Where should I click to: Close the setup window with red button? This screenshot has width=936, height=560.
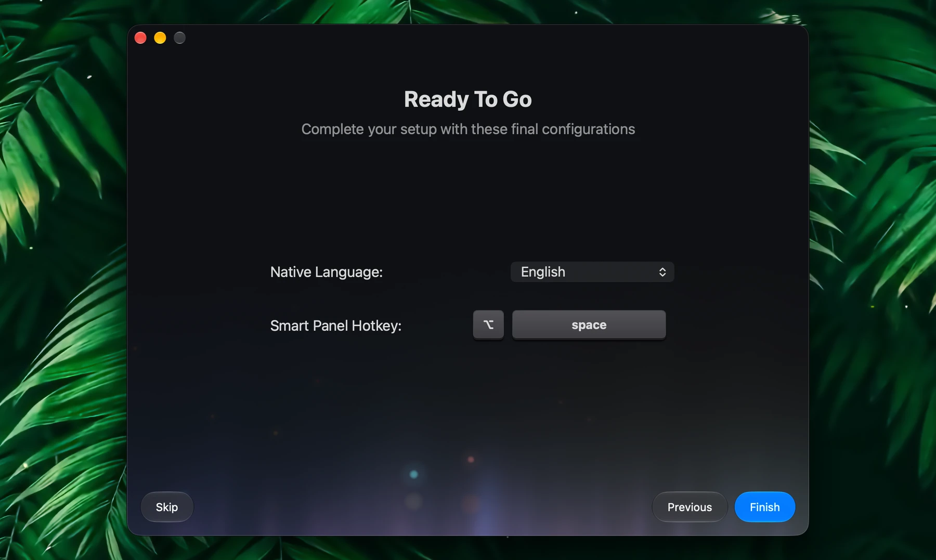coord(140,38)
